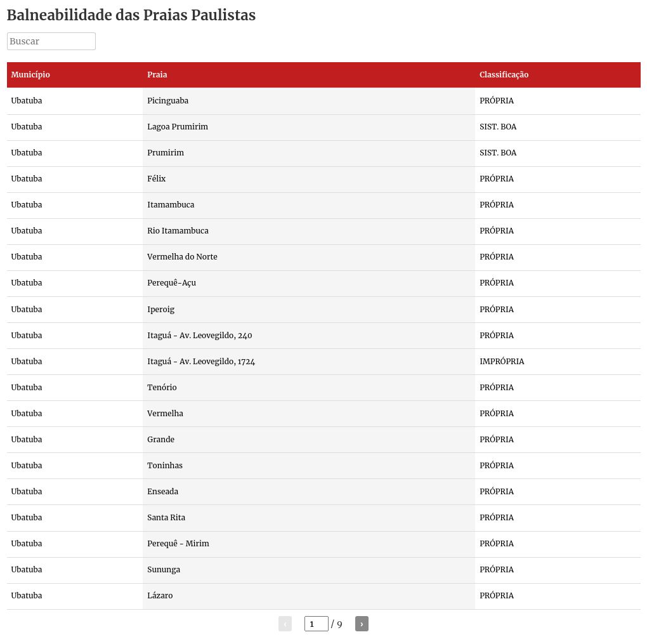This screenshot has width=647, height=644.
Task: Focus the Buscar search field
Action: tap(51, 41)
